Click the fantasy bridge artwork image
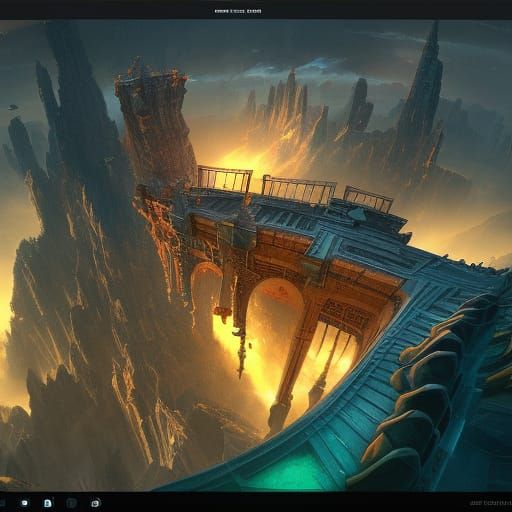 coord(256,255)
